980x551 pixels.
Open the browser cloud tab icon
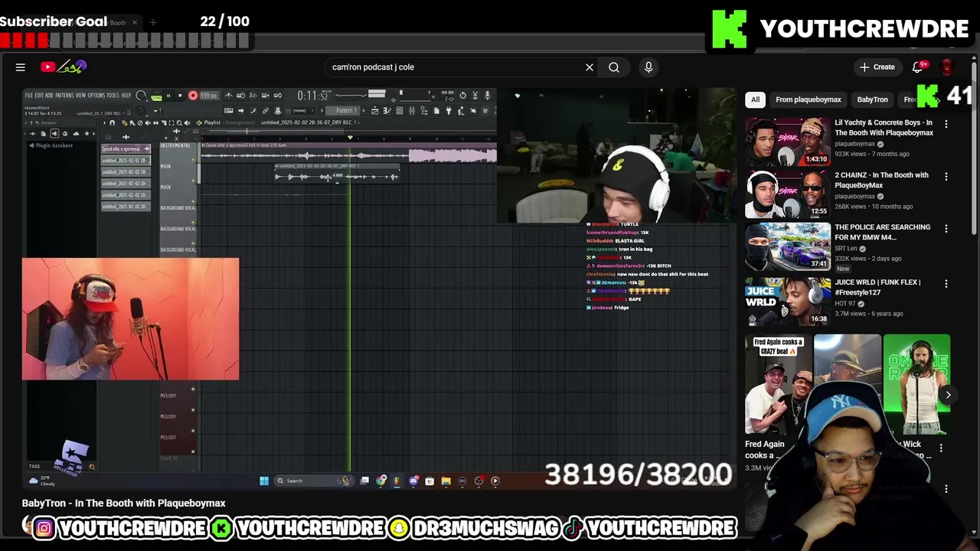click(76, 134)
